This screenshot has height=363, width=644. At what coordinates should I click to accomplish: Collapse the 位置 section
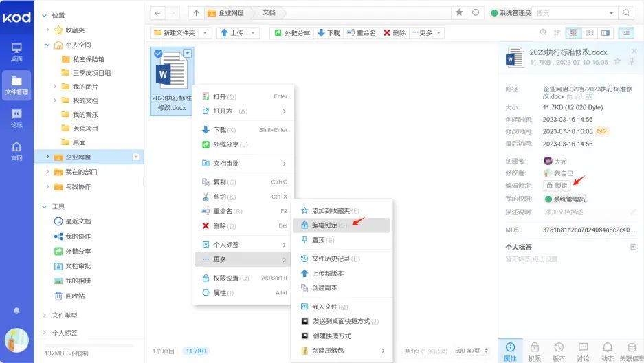pos(45,16)
